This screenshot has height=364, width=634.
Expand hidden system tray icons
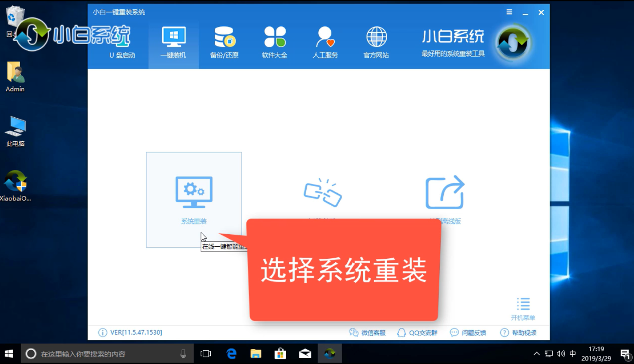(x=537, y=354)
